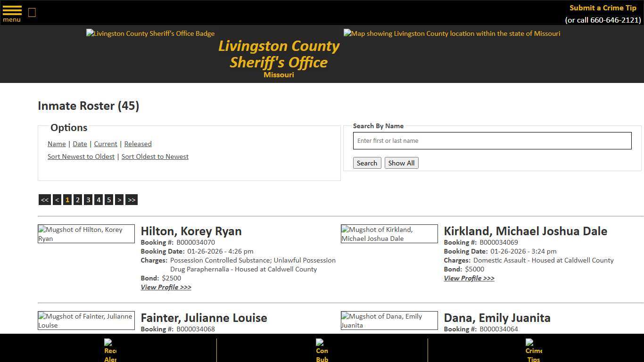The width and height of the screenshot is (644, 362).
Task: Open Crime Tips from the footer
Action: tap(533, 350)
